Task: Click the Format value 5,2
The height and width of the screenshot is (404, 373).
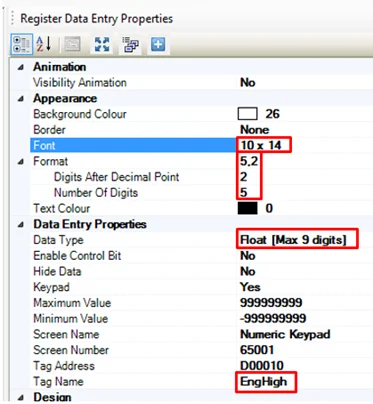Action: click(249, 161)
